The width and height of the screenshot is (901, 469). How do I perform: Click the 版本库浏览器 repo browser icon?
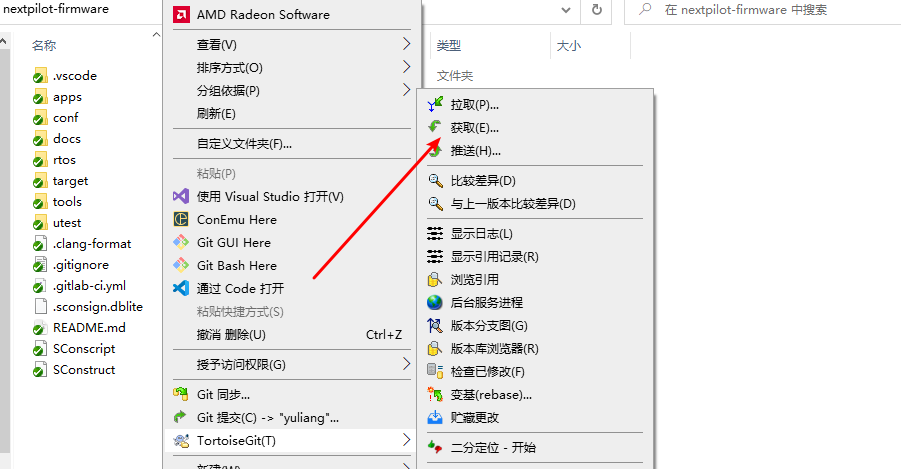[434, 348]
